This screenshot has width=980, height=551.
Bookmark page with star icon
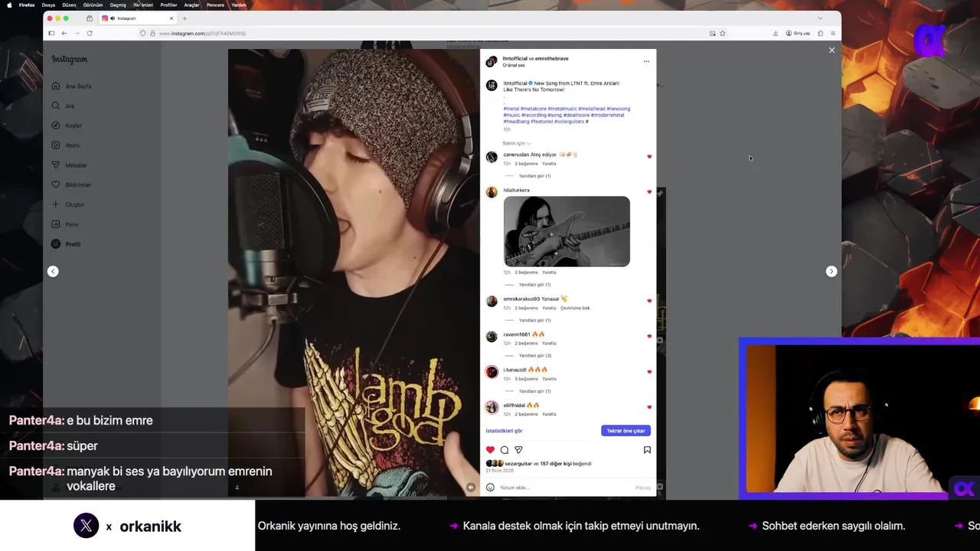(x=722, y=34)
